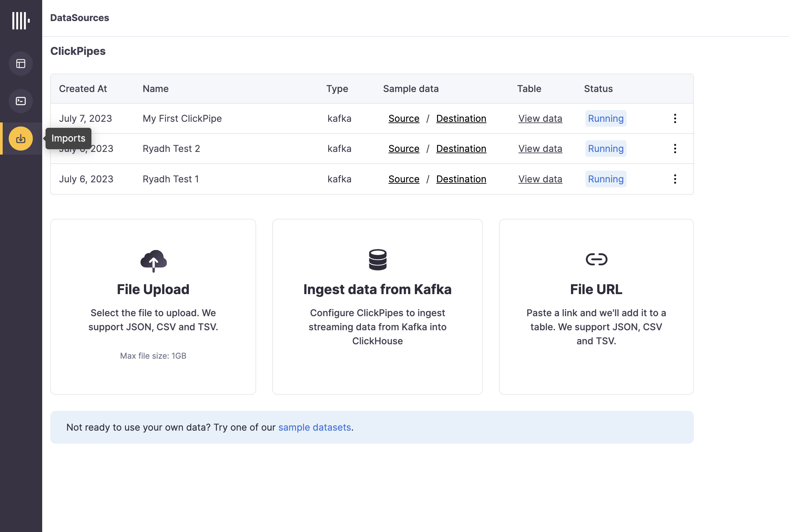
Task: View data for Ryadh Test 1
Action: [x=540, y=179]
